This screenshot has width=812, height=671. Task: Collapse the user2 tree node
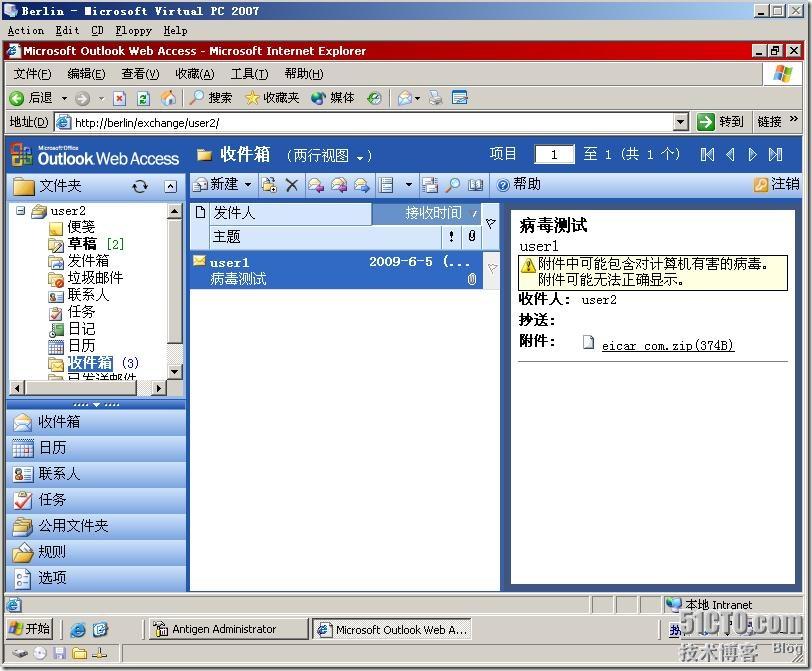pyautogui.click(x=20, y=211)
